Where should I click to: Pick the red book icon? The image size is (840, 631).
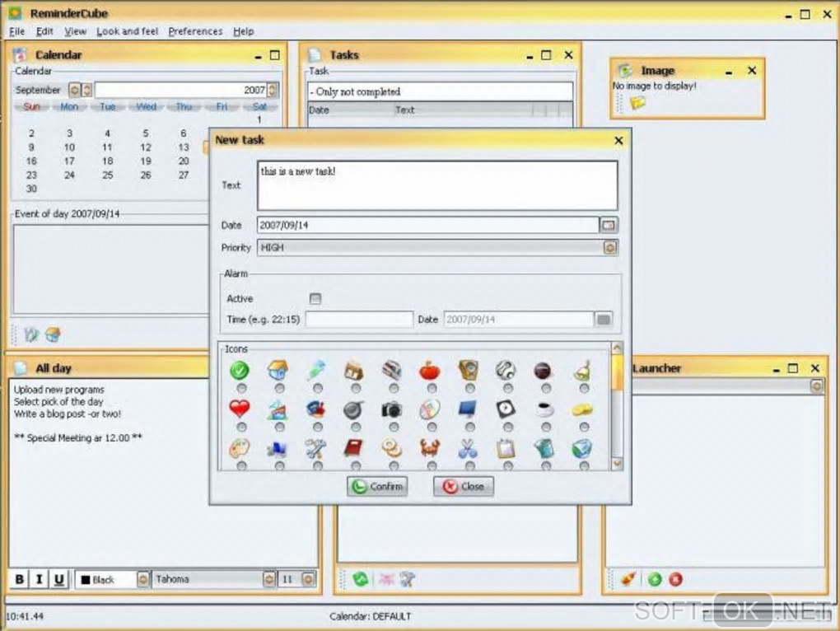(353, 448)
